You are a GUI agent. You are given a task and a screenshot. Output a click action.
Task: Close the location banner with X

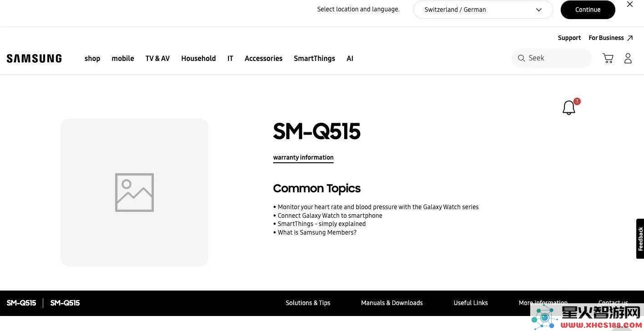[x=630, y=4]
